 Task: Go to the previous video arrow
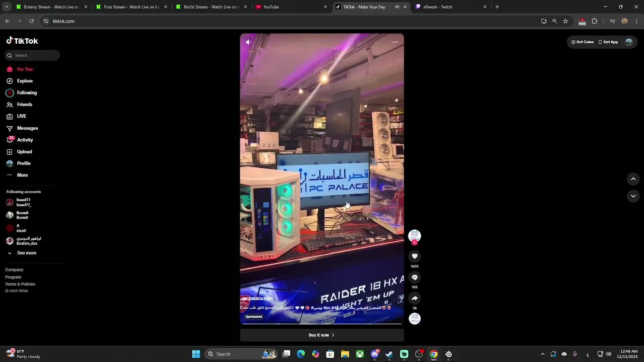(633, 179)
